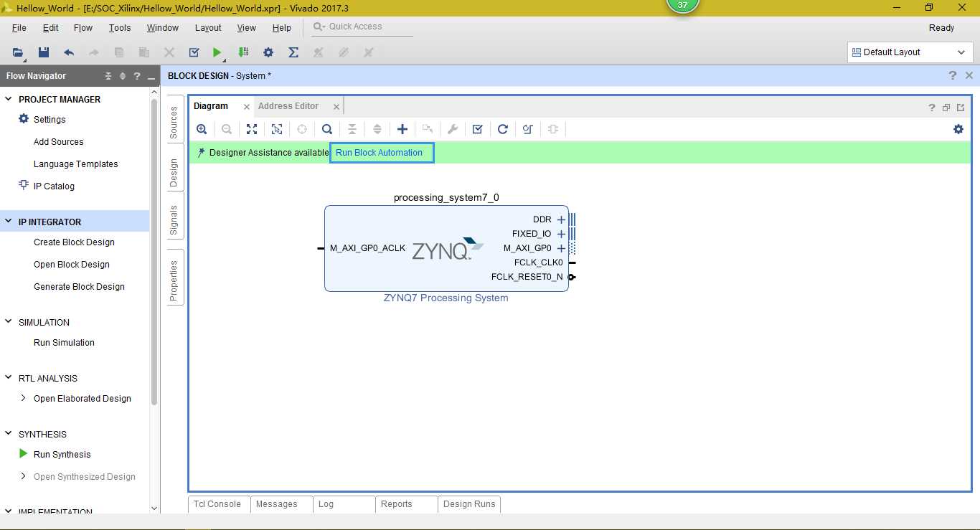The width and height of the screenshot is (980, 530).
Task: Click the Run Block Automation link
Action: [380, 153]
